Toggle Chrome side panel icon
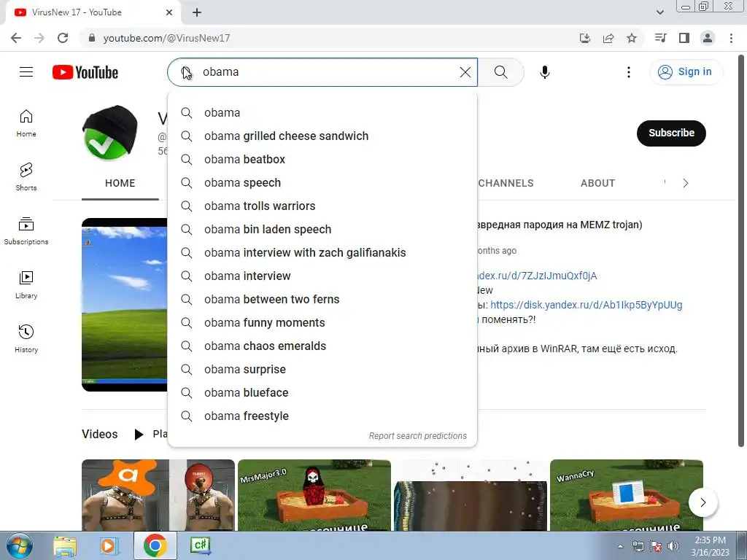Screen dimensions: 747x560 coord(684,38)
